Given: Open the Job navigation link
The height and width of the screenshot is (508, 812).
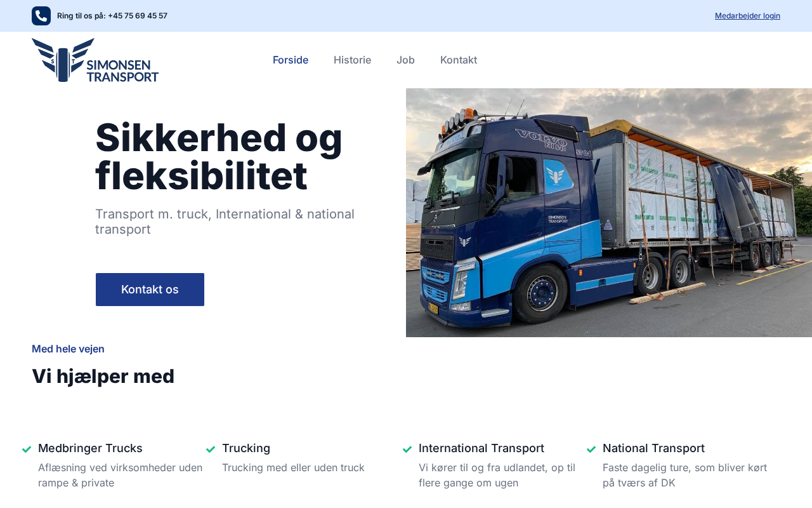Looking at the screenshot, I should coord(405,60).
